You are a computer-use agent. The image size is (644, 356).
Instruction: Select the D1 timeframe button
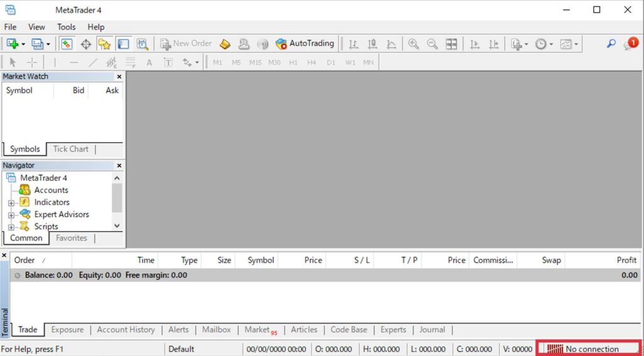(331, 63)
